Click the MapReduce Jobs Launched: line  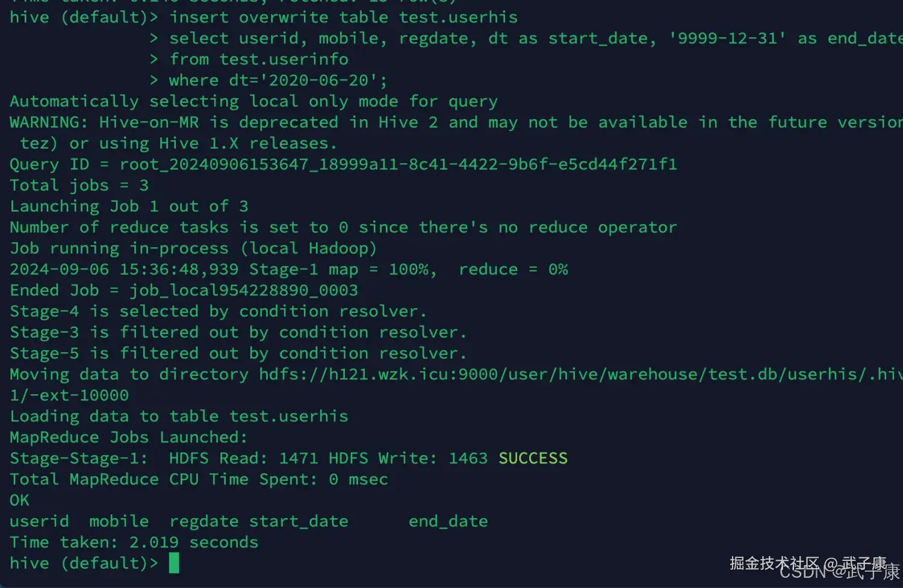pos(128,438)
